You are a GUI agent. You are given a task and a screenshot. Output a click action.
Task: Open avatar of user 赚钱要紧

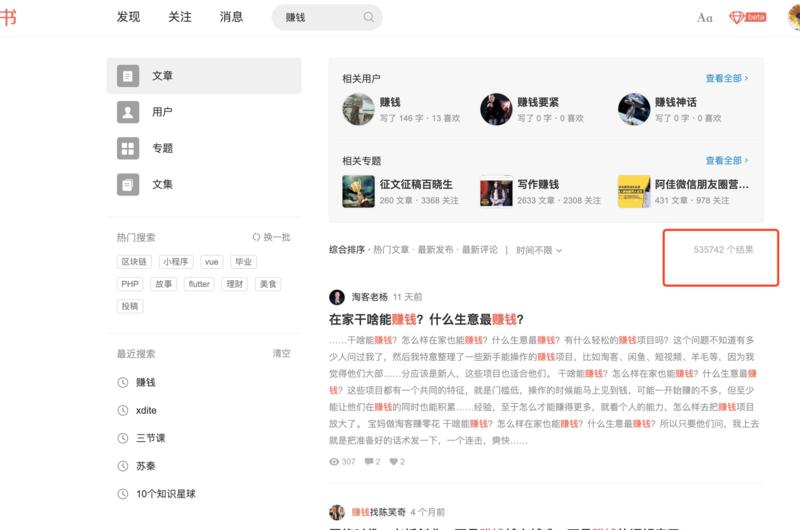coord(496,109)
